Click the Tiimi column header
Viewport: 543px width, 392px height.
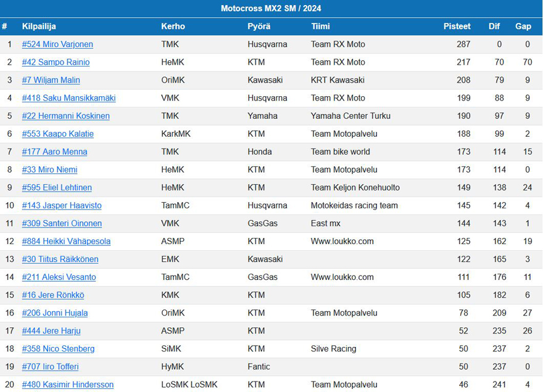[x=320, y=27]
